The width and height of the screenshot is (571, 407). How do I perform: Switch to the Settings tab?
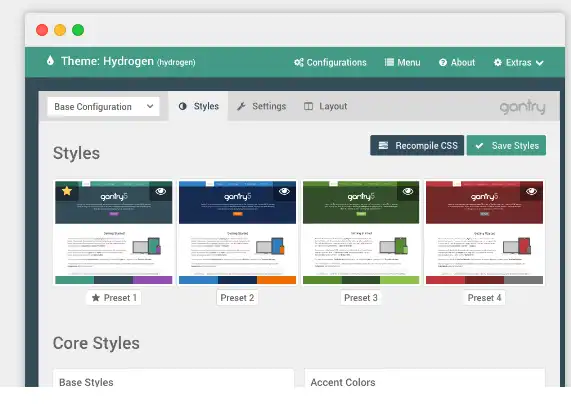click(261, 106)
